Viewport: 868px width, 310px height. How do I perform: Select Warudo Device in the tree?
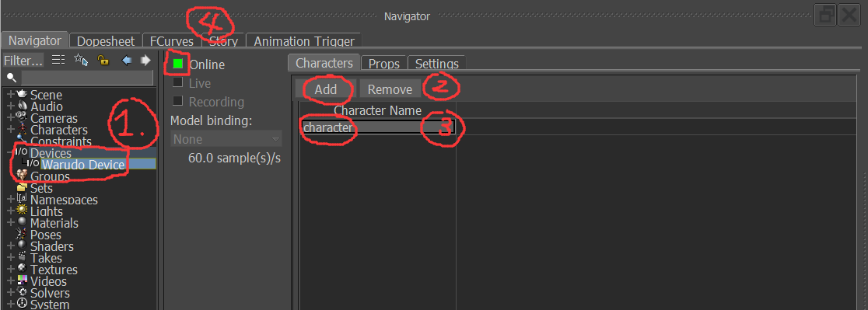[x=83, y=164]
